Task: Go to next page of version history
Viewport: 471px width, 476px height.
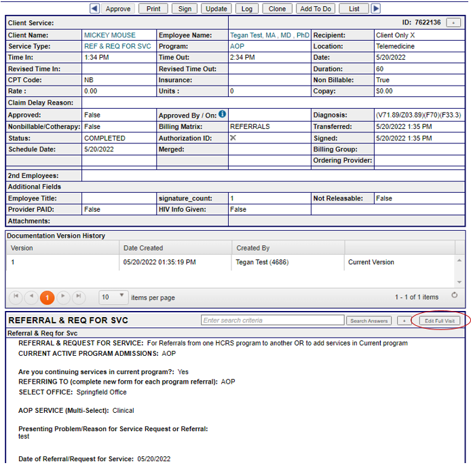Action: [x=63, y=297]
